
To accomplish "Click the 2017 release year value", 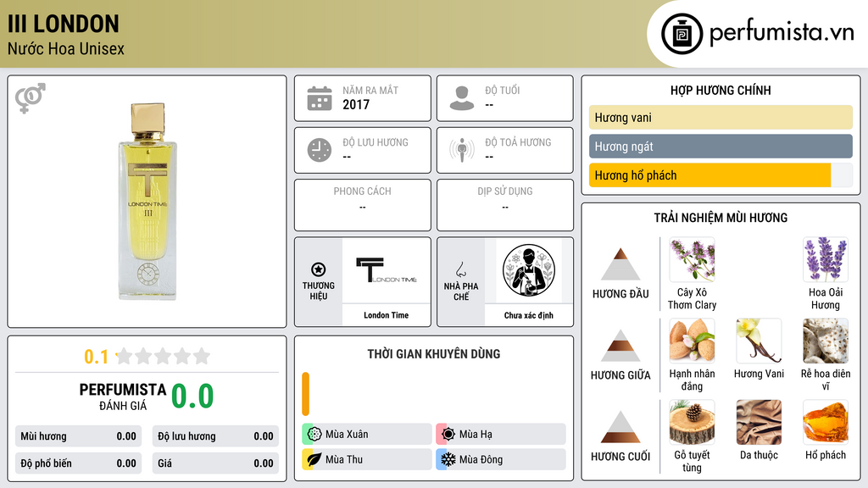I will (x=356, y=104).
